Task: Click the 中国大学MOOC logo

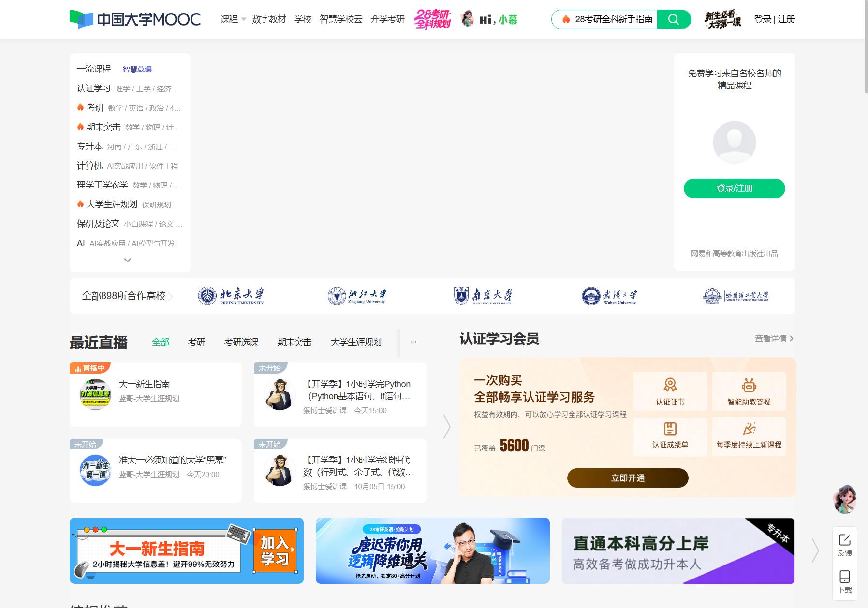Action: (135, 19)
